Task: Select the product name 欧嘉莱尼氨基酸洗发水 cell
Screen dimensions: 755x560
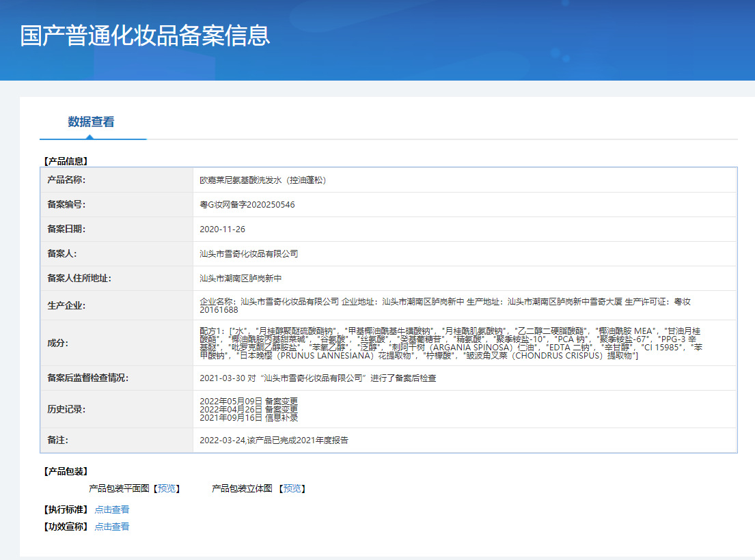Action: [262, 180]
